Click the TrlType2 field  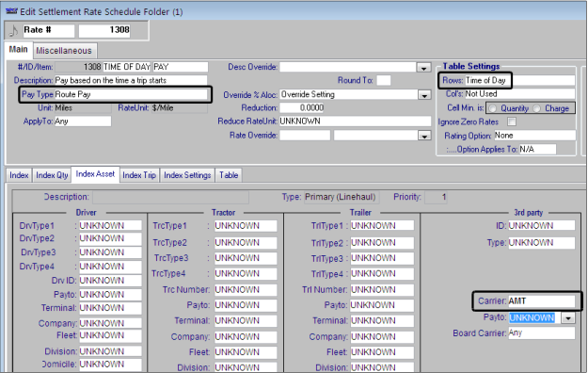click(x=382, y=243)
